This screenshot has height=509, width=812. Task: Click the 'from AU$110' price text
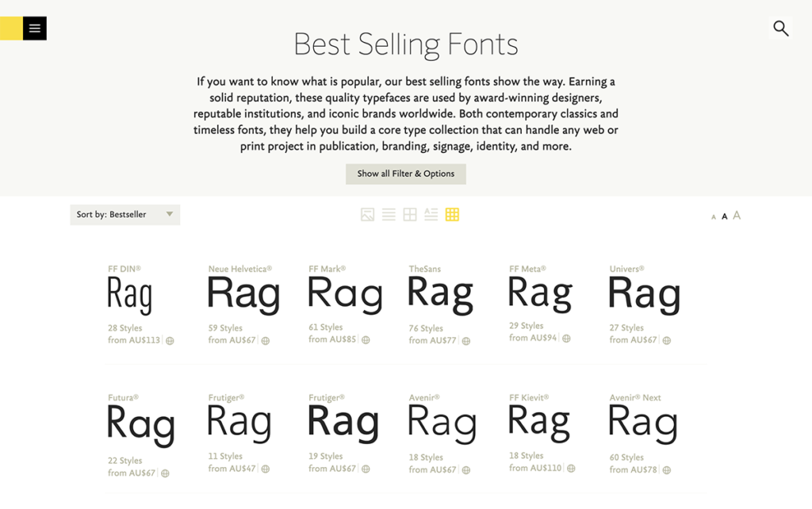click(535, 468)
